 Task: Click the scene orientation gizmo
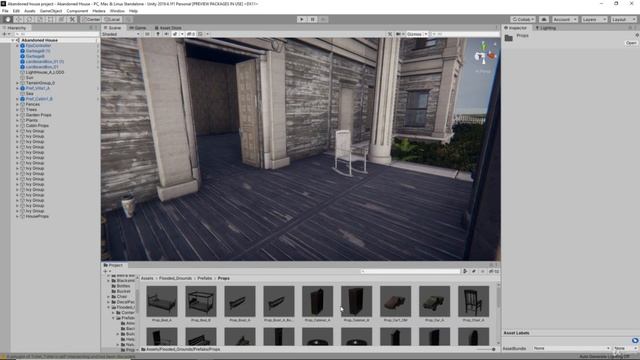pos(485,56)
